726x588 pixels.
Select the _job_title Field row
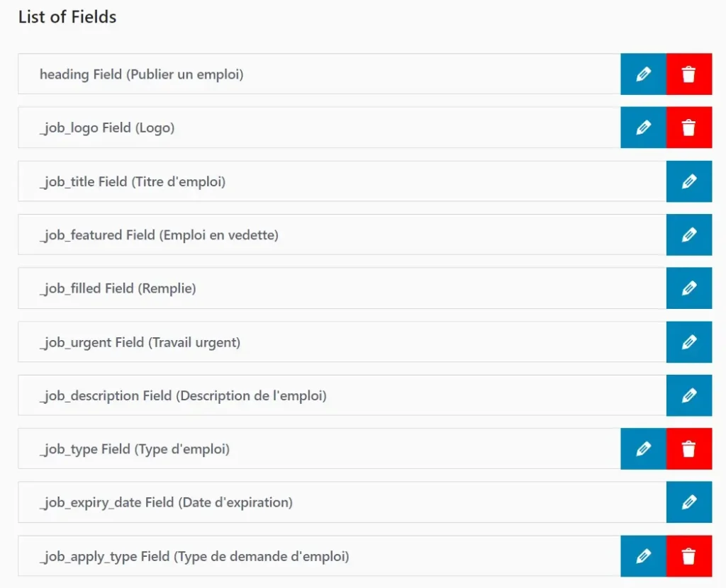[x=319, y=181]
